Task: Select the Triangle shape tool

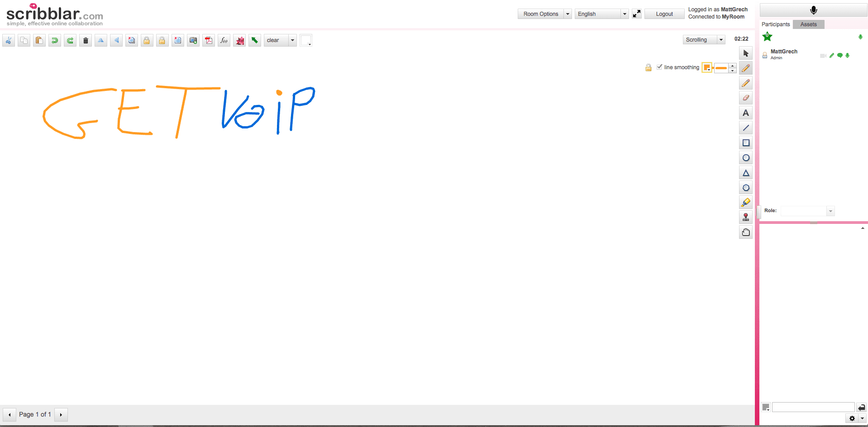Action: coord(746,173)
